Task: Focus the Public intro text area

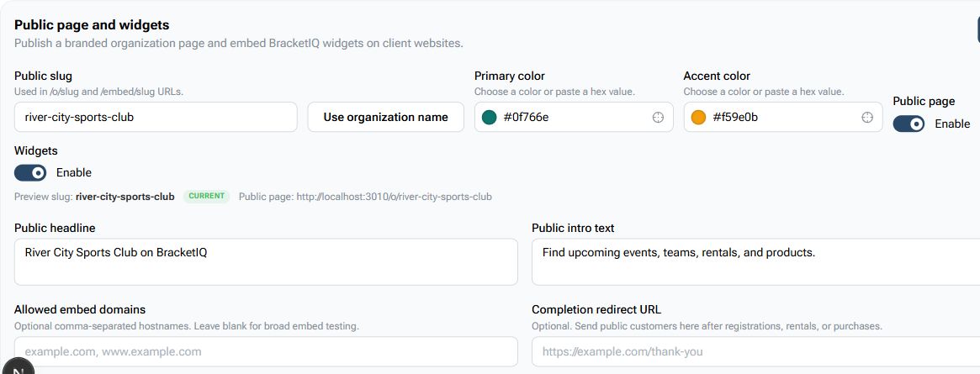Action: (755, 261)
